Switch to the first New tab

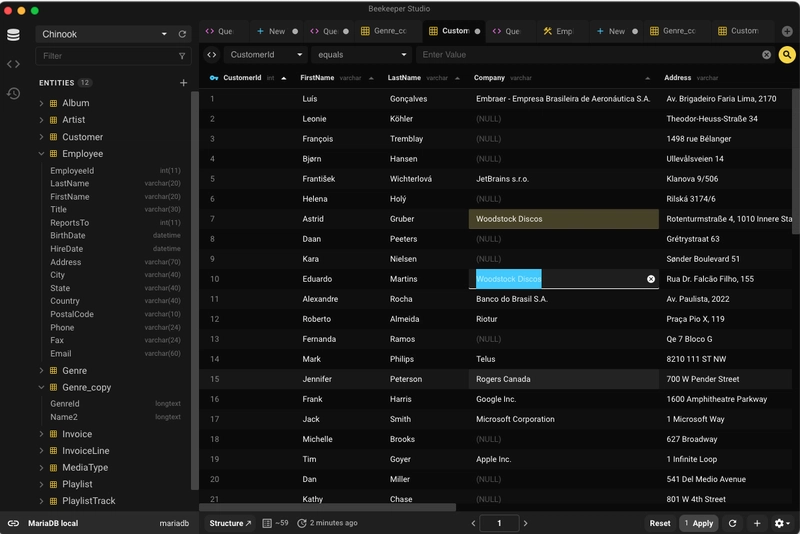point(276,31)
